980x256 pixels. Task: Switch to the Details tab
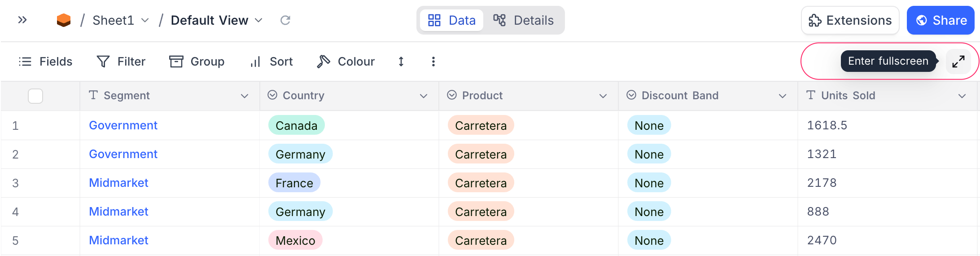pos(523,20)
